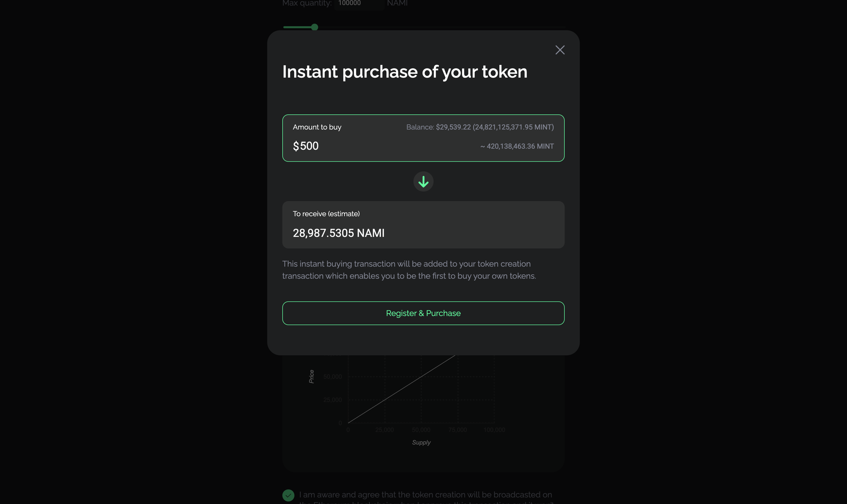Screen dimensions: 847x504
Task: Toggle the token creation agreement checkbox
Action: click(x=288, y=495)
